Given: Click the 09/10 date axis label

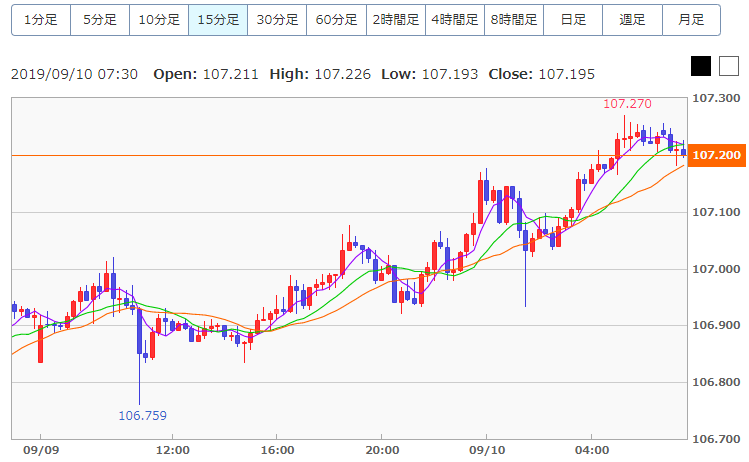Looking at the screenshot, I should [487, 450].
